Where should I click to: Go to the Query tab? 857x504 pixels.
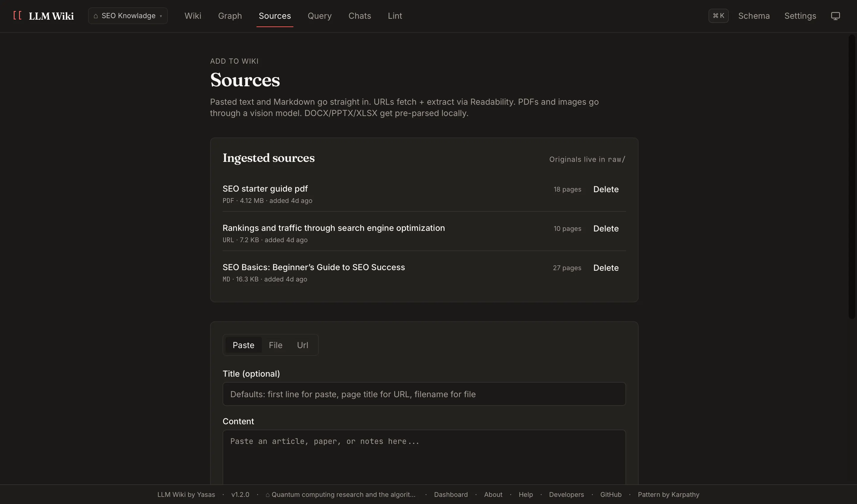point(319,16)
